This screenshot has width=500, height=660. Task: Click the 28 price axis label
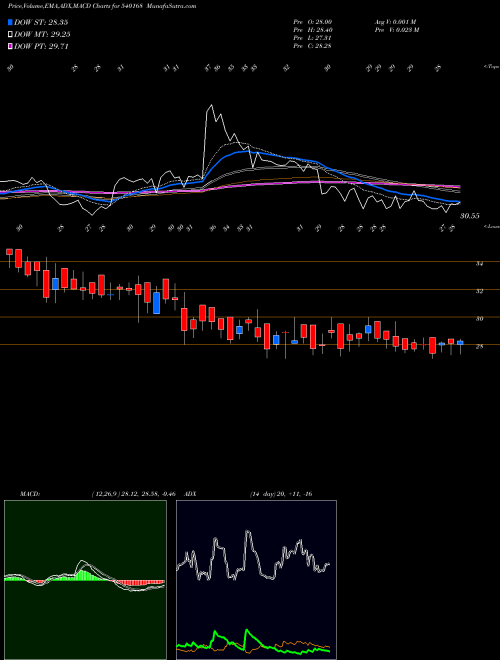tap(479, 346)
